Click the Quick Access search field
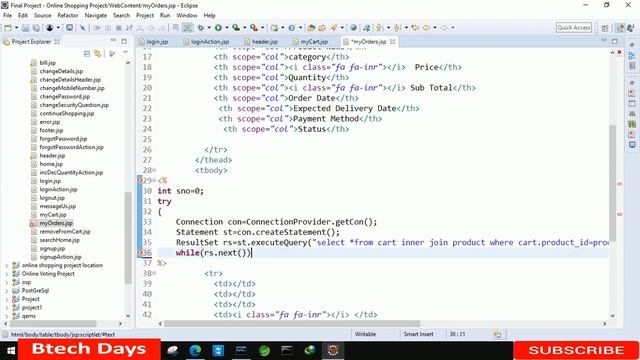 pos(574,27)
